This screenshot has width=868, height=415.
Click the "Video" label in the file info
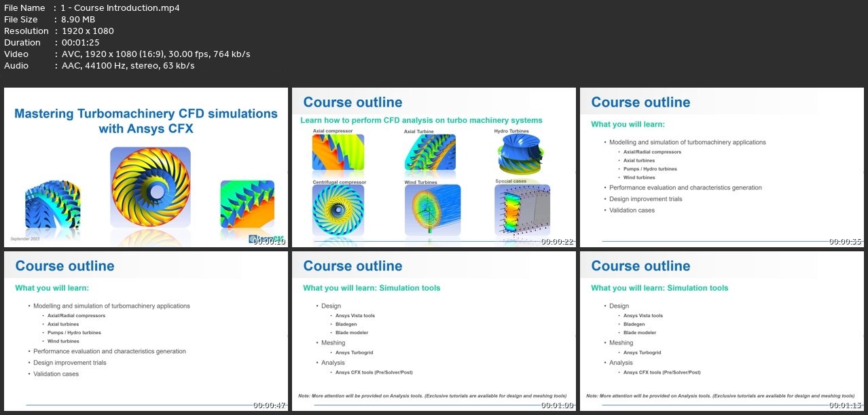click(x=16, y=54)
